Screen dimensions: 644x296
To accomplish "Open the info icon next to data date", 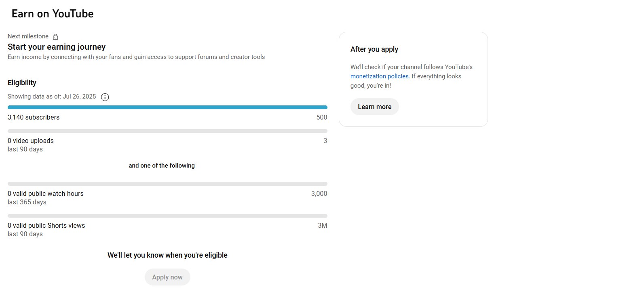I will (105, 97).
